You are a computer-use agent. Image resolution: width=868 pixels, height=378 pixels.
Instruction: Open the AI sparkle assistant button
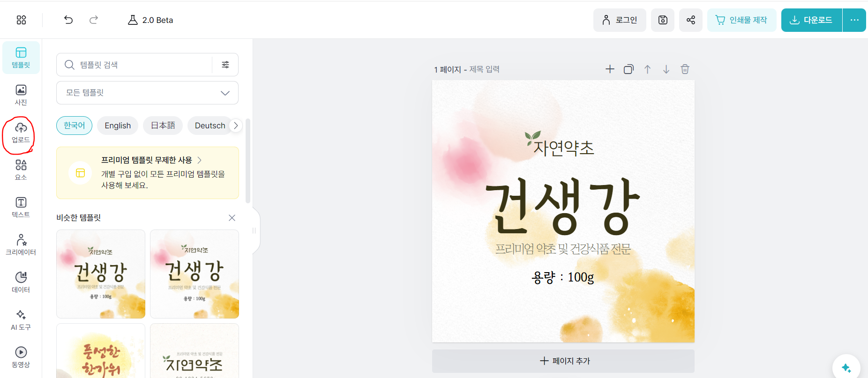[846, 368]
